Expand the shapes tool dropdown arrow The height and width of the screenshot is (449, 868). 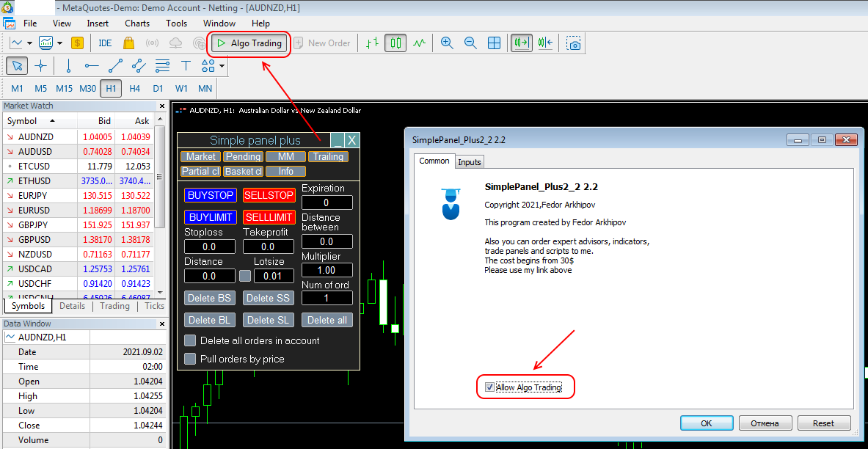pyautogui.click(x=222, y=66)
